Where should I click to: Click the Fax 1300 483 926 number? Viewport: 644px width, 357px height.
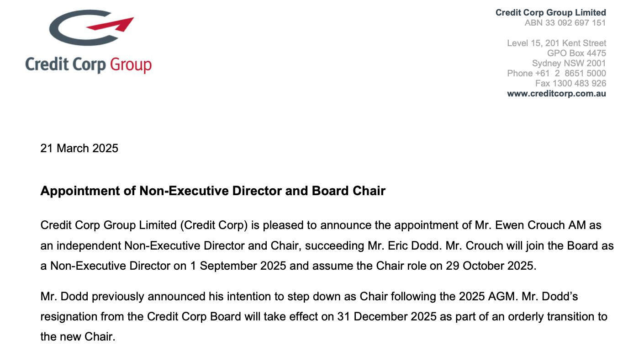571,83
